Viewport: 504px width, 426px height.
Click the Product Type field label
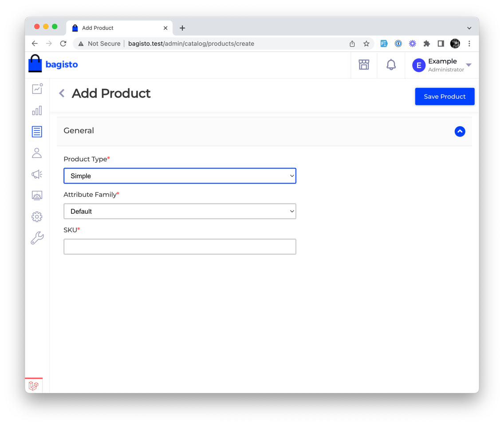tap(87, 159)
